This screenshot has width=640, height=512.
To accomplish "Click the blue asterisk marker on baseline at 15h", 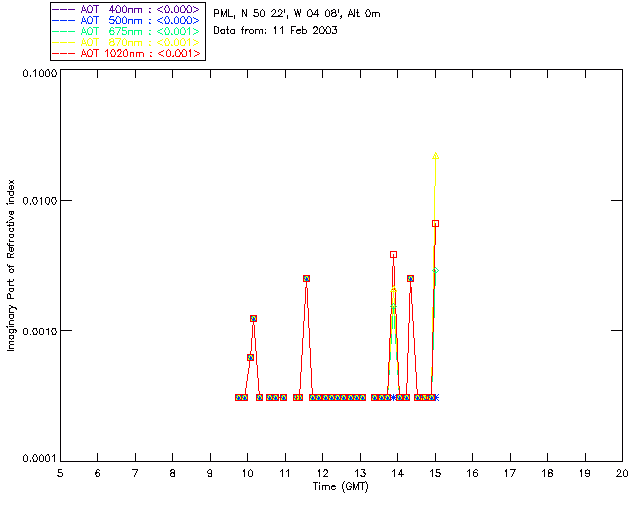I will (x=436, y=397).
